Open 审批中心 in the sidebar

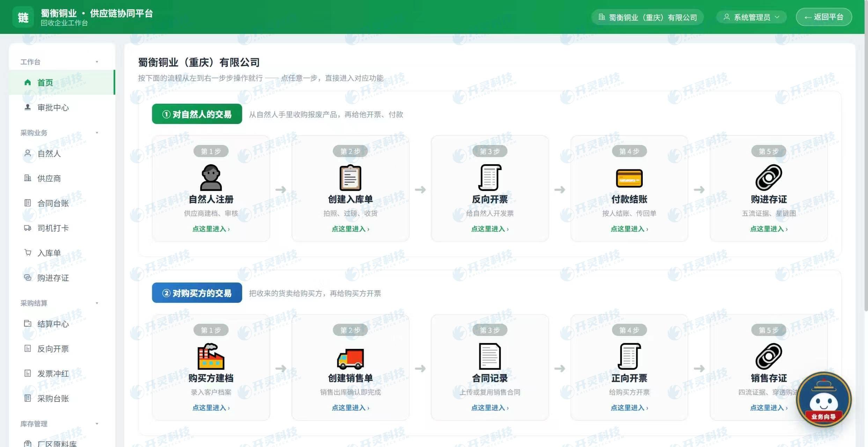coord(62,107)
